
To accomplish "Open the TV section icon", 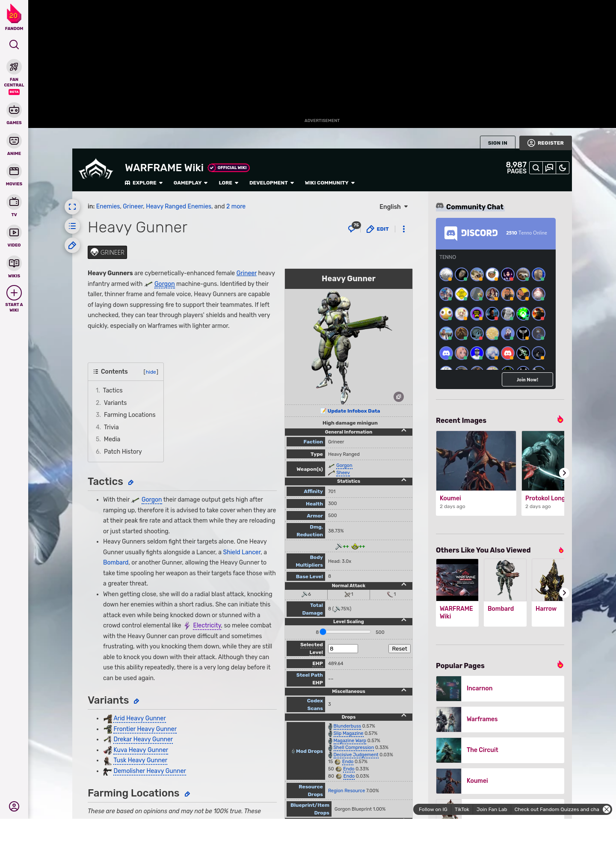I will (x=14, y=202).
